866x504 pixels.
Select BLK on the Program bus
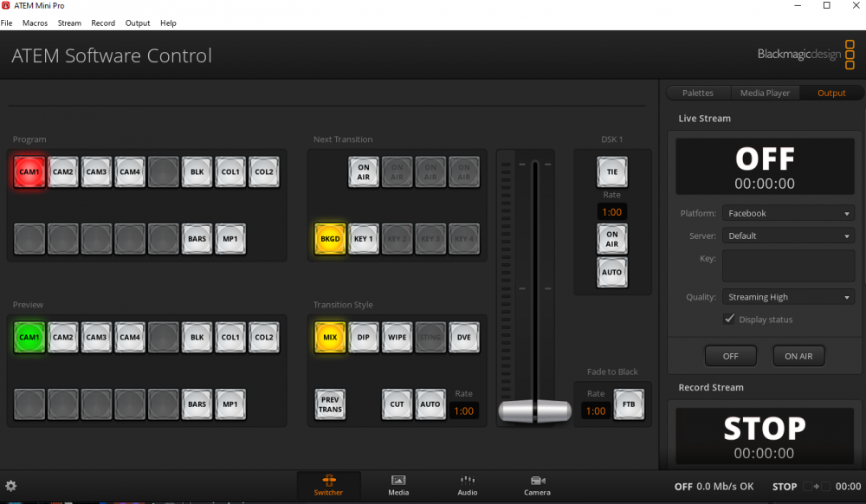pos(197,171)
